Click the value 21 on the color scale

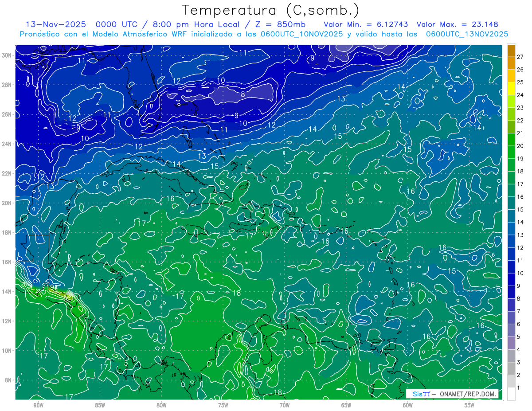pos(520,133)
